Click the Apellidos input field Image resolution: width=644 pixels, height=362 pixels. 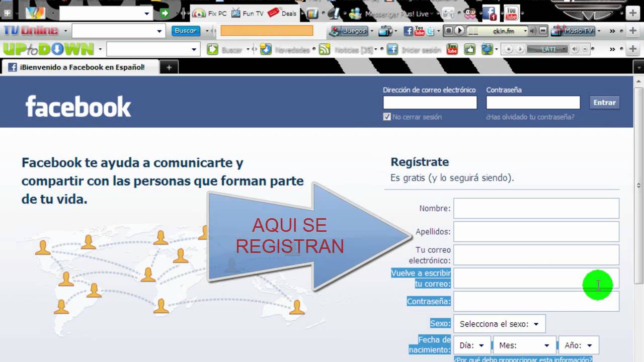click(x=536, y=232)
